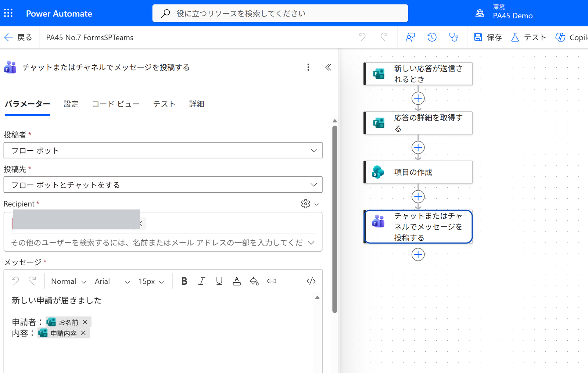Viewport: 588px width, 373px height.
Task: Add step after 項目の作成
Action: [418, 197]
